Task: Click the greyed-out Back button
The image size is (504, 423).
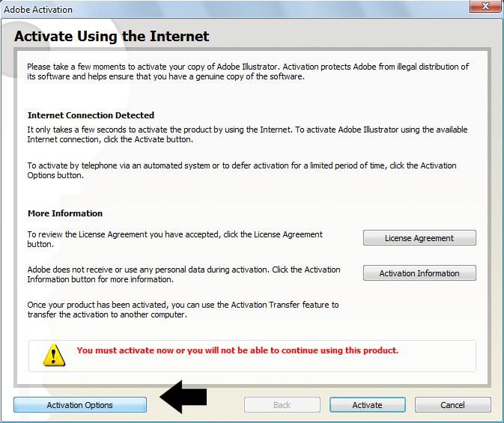Action: 282,405
